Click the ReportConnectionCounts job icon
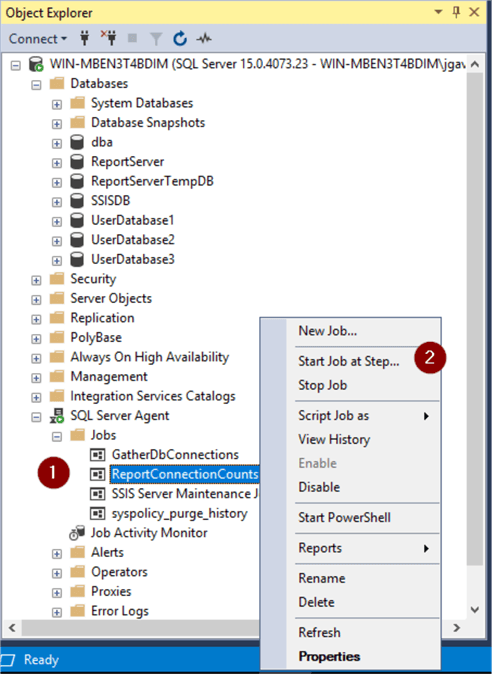Image resolution: width=492 pixels, height=674 pixels. tap(98, 475)
